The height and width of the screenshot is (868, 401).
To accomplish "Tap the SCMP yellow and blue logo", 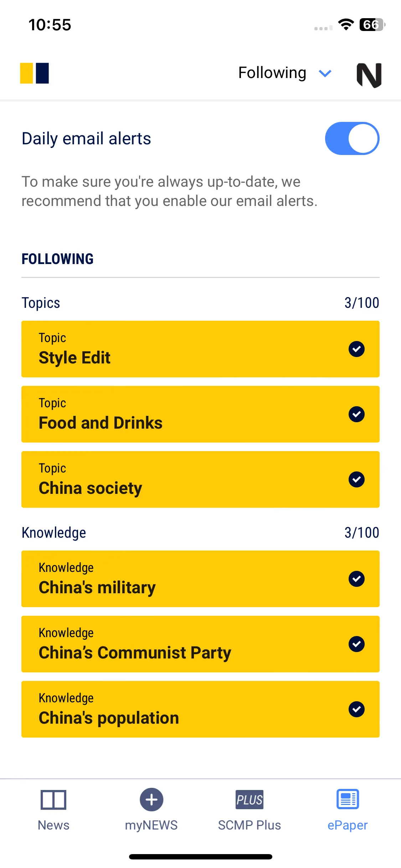I will tap(34, 73).
